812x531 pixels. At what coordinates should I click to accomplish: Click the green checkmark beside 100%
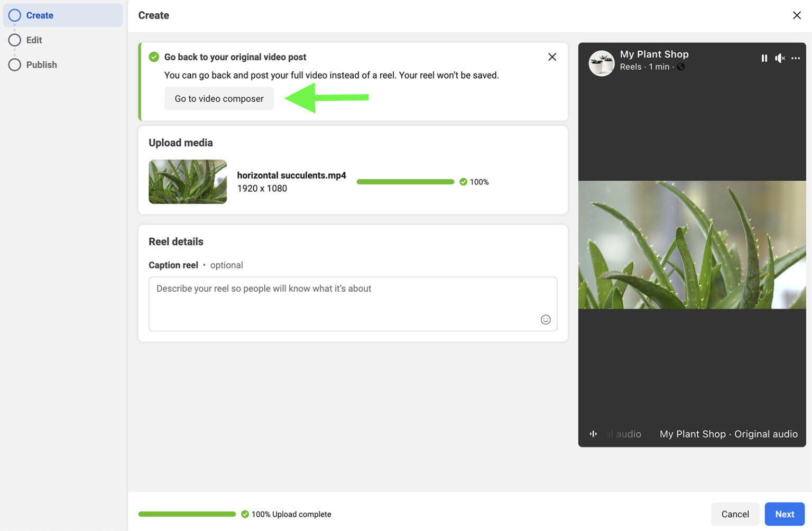tap(464, 182)
